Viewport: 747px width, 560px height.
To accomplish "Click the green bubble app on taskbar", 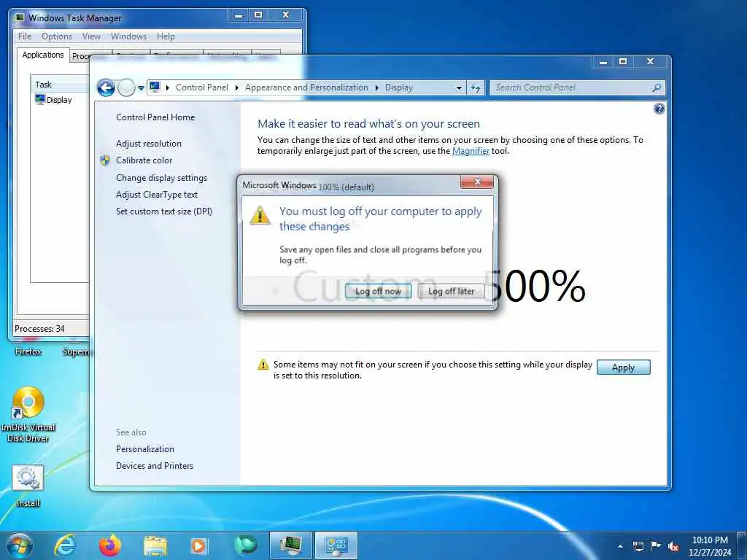I will [246, 545].
